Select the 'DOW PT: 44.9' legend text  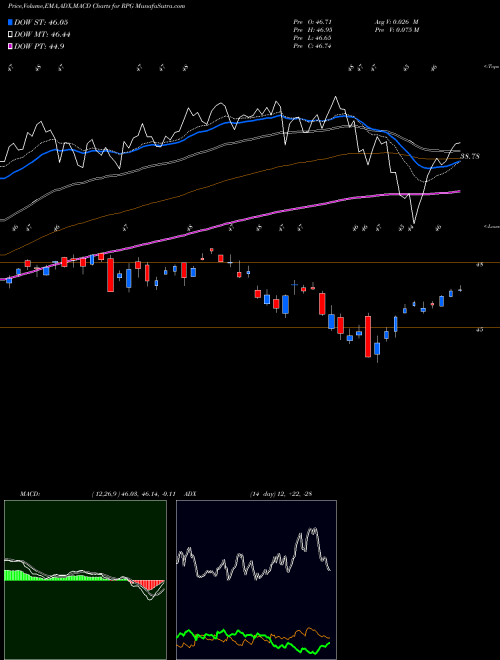pos(39,46)
